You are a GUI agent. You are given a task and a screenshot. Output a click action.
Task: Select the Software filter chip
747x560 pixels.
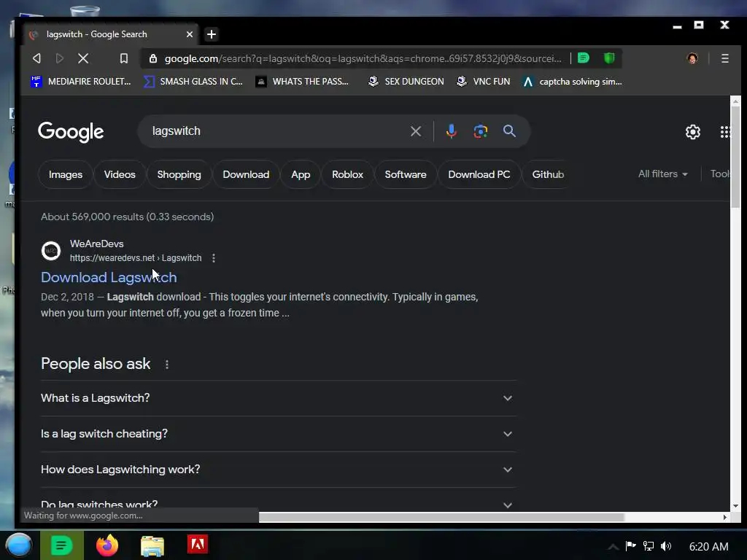point(406,175)
